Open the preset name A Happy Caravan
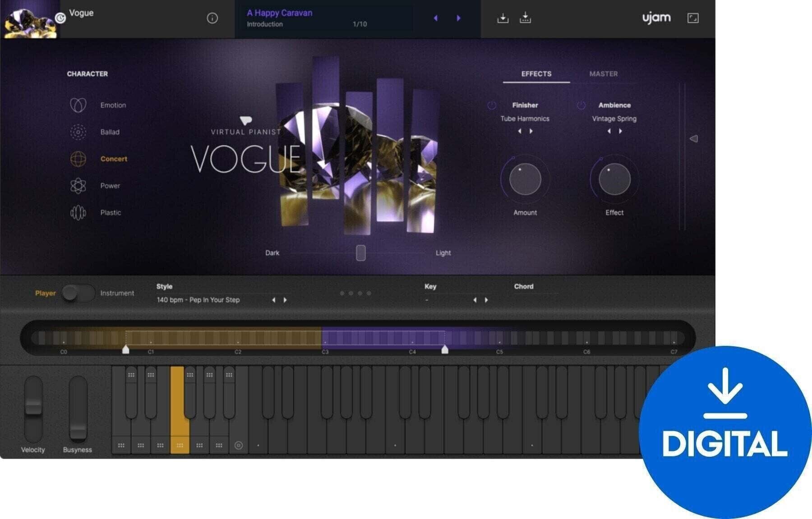812x519 pixels. pyautogui.click(x=280, y=13)
